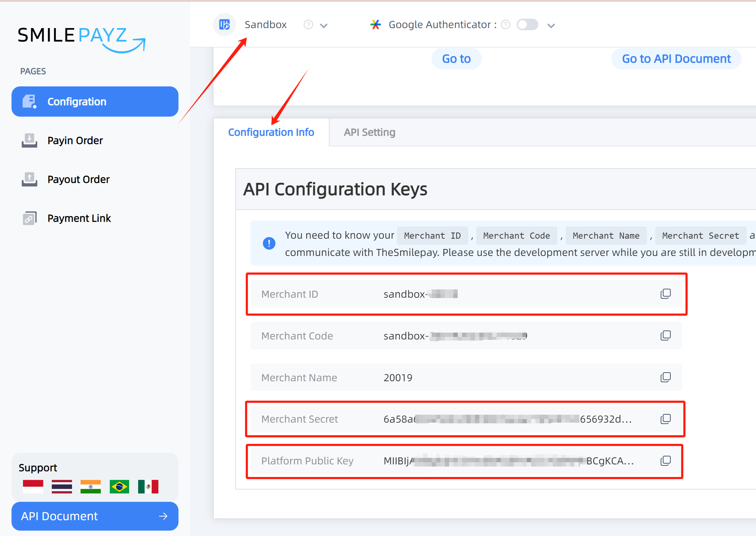Screen dimensions: 756x536
Task: Click the Merchant Secret value field
Action: [507, 419]
